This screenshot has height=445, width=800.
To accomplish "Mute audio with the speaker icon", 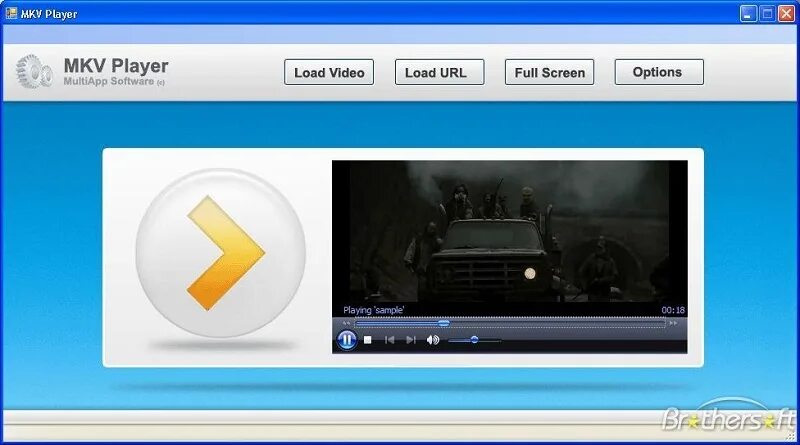I will click(433, 340).
